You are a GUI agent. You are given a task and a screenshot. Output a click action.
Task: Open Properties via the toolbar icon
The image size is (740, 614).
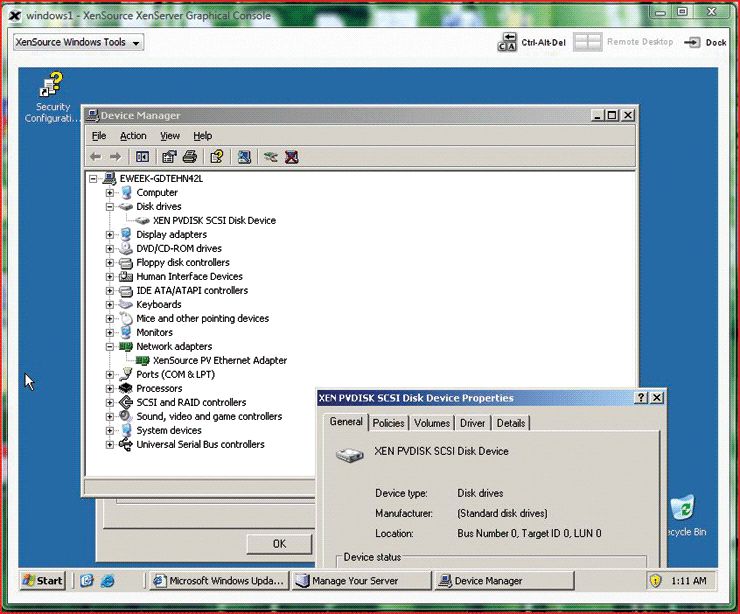169,157
